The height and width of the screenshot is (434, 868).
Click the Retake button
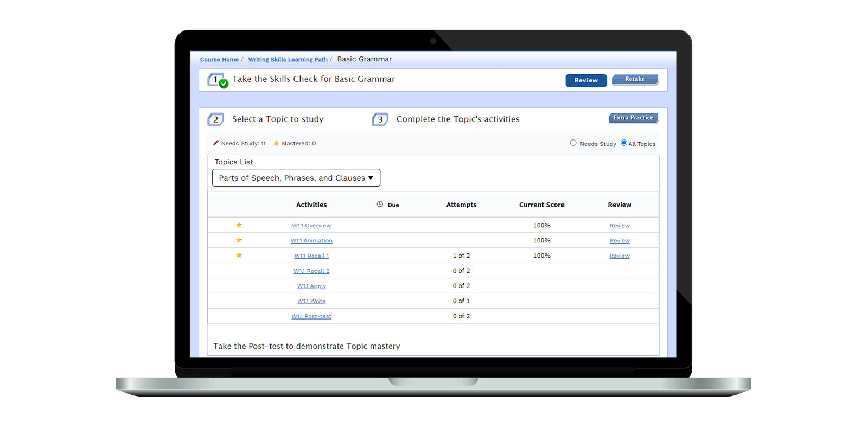pyautogui.click(x=635, y=80)
